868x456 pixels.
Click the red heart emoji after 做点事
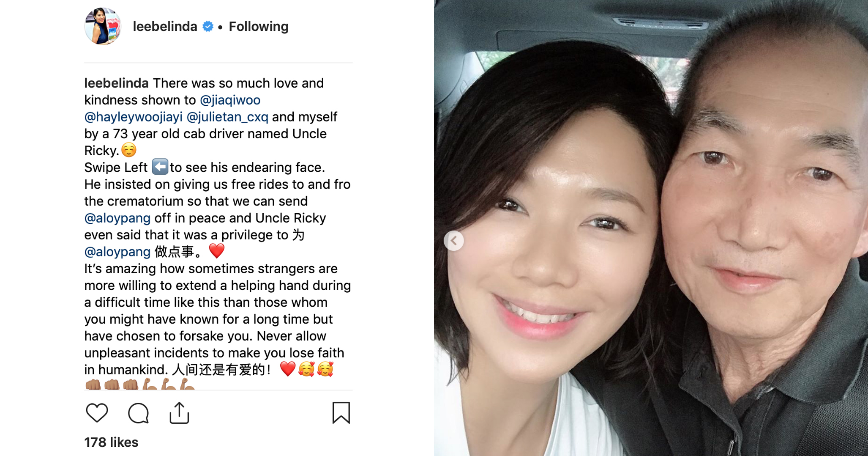(x=217, y=251)
